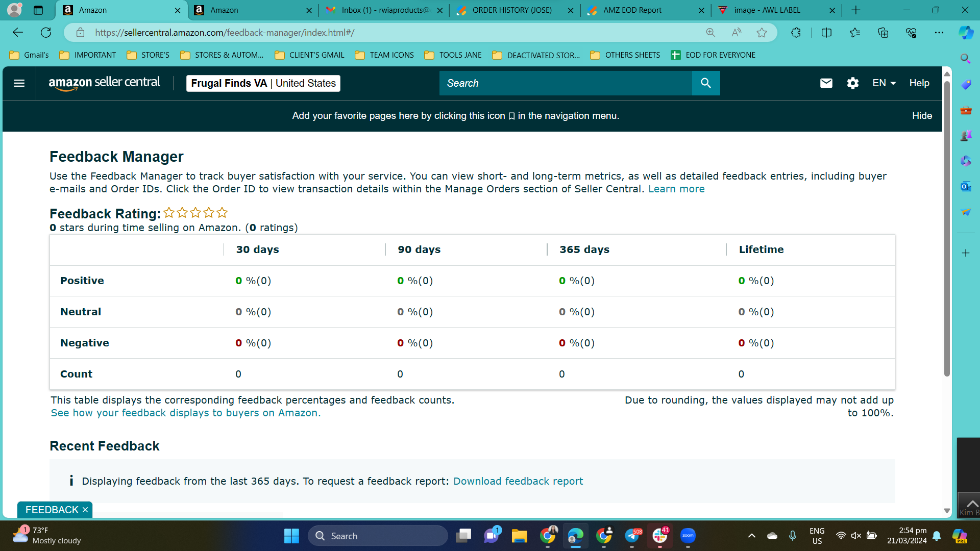Open Outlook in the sidebar
The height and width of the screenshot is (551, 980).
pos(966,186)
